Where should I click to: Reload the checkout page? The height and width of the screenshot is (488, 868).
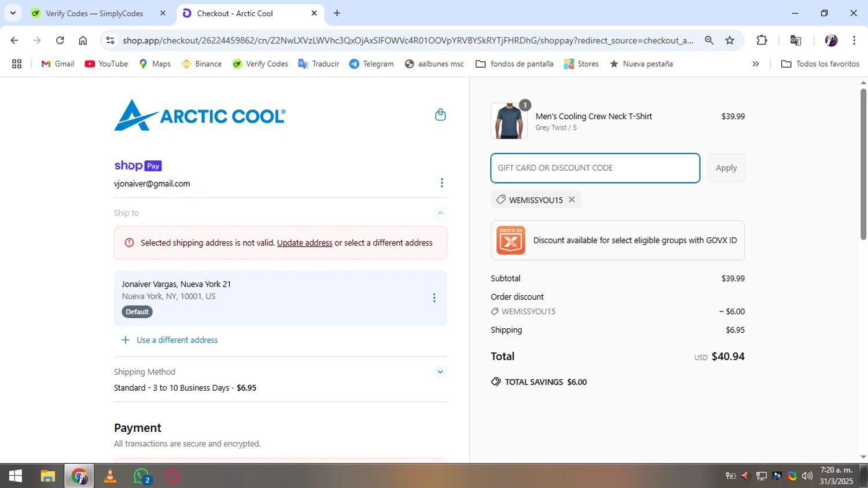click(60, 41)
